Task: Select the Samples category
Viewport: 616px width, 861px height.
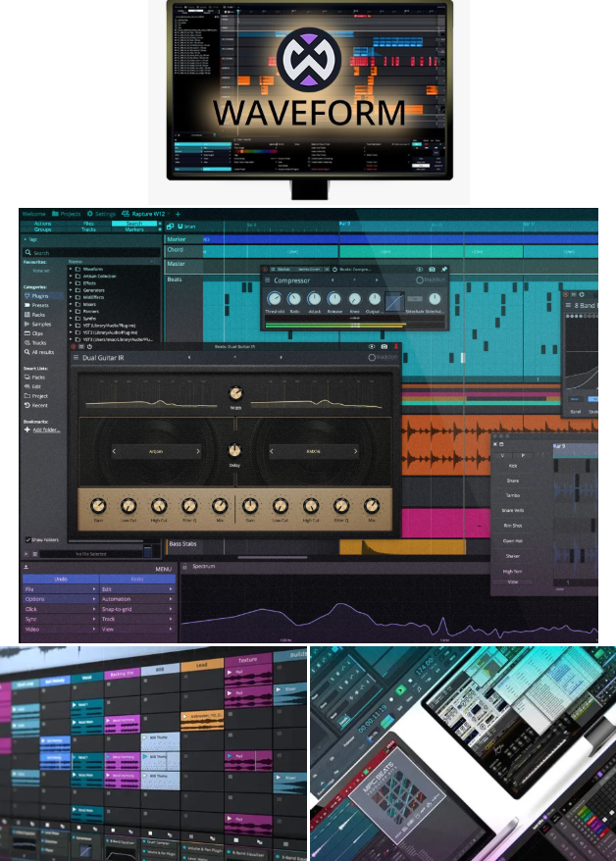Action: point(37,324)
